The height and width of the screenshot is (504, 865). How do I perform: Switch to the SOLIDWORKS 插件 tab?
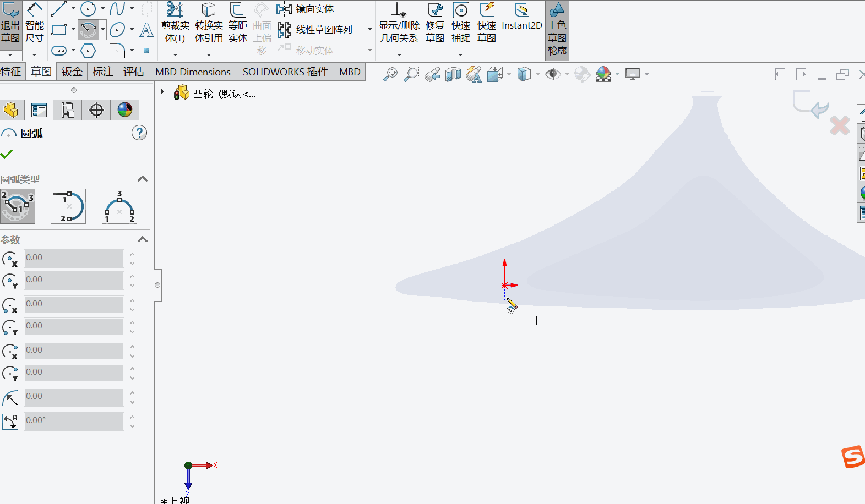(x=285, y=72)
